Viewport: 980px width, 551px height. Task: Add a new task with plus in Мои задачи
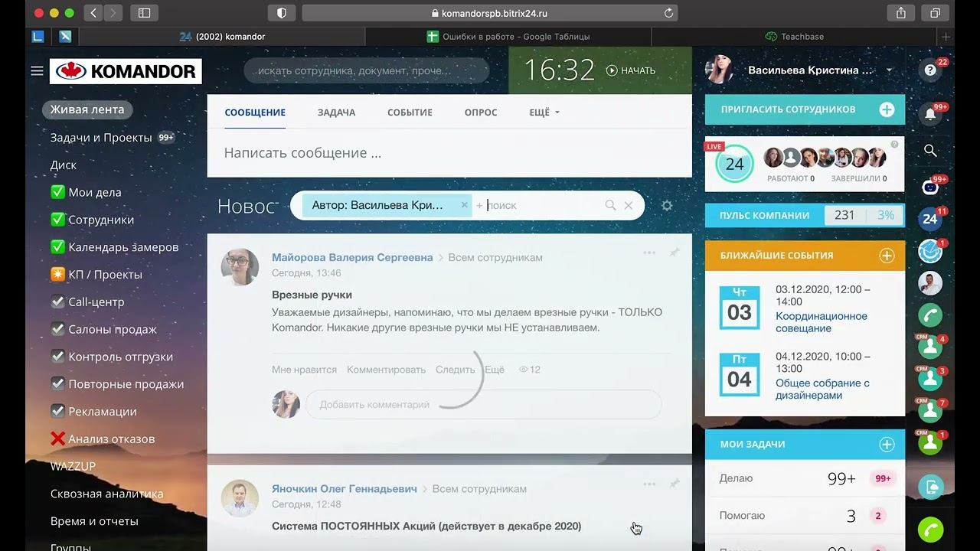pyautogui.click(x=887, y=444)
